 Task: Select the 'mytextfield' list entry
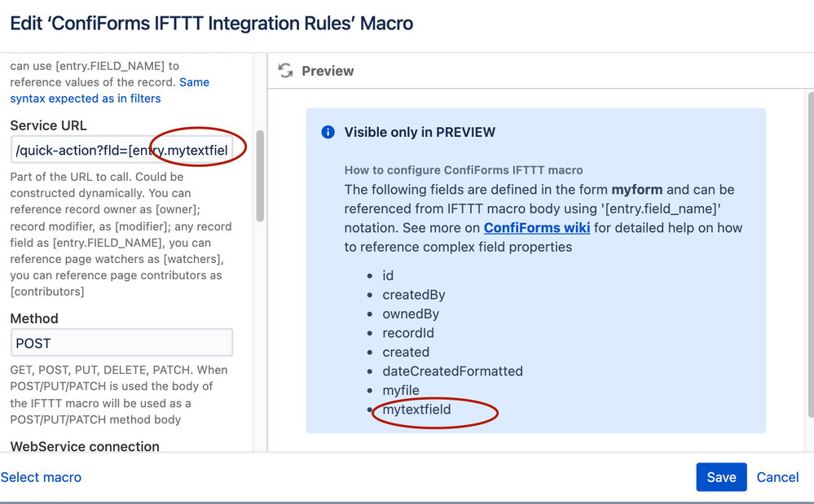pyautogui.click(x=416, y=410)
